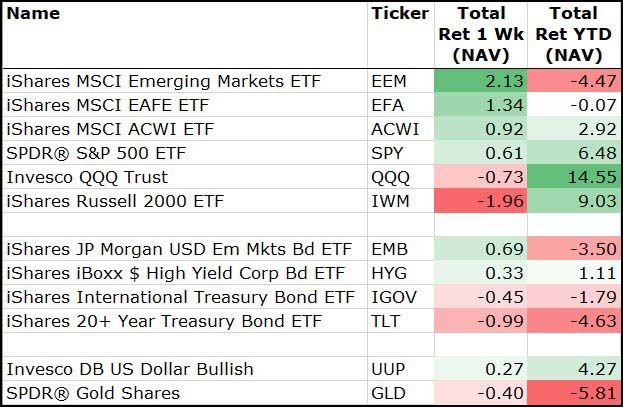Select the SPDR S&P 500 ETF name
Screen dimensions: 623x407
pos(96,153)
